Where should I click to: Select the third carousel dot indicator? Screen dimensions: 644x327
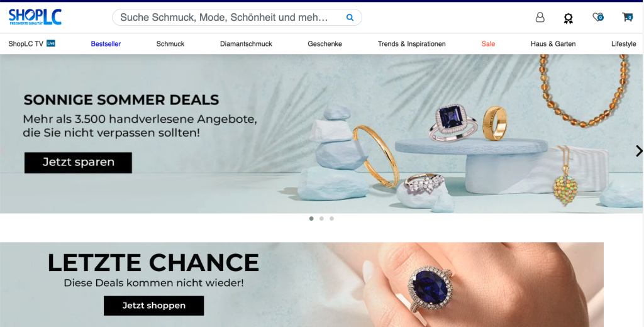(331, 219)
